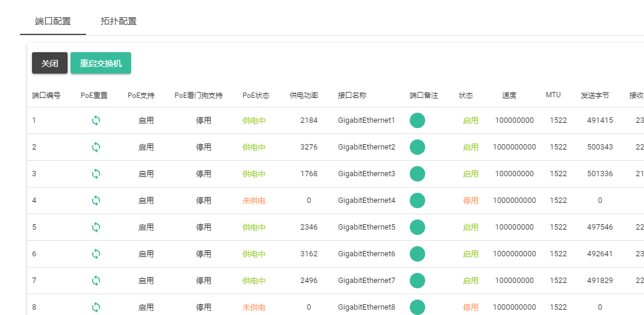This screenshot has width=644, height=315.
Task: Click PoE reset icon for GigabitEthernet6
Action: (96, 254)
